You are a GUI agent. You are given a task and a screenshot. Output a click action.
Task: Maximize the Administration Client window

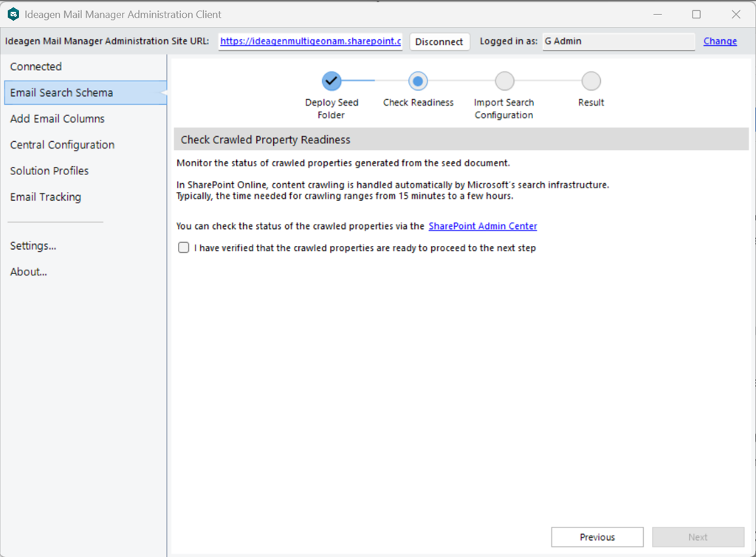696,15
